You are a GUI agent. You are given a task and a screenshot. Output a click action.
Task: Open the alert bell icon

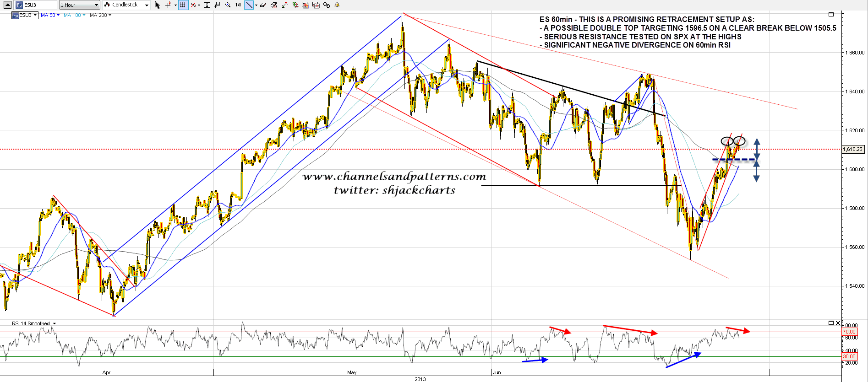(x=337, y=5)
